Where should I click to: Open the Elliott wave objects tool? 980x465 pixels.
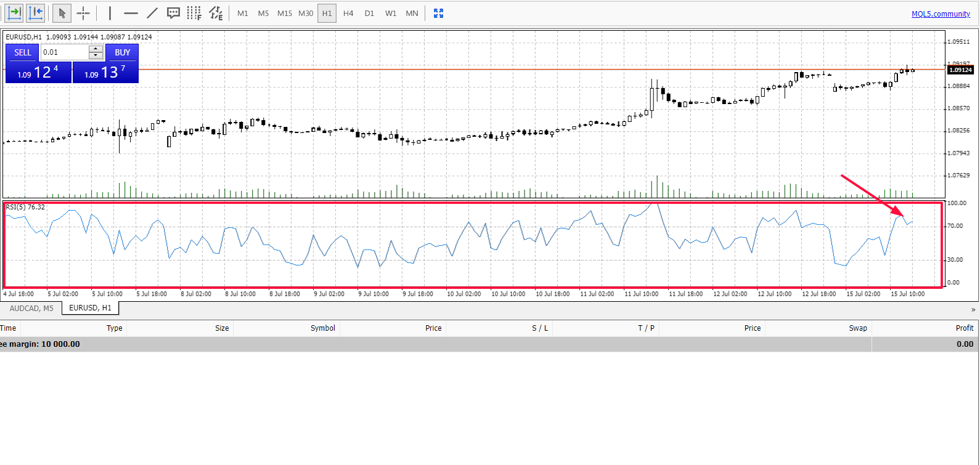click(216, 13)
